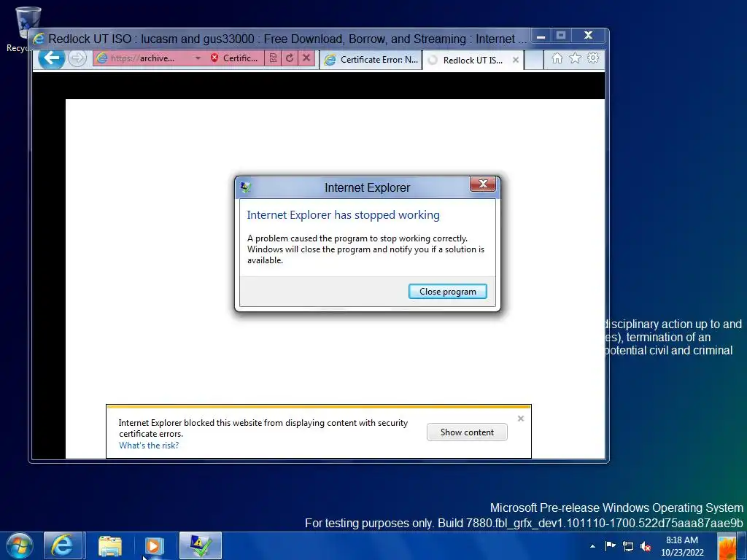
Task: Click the Internet Explorer has stopped working heading
Action: click(343, 215)
